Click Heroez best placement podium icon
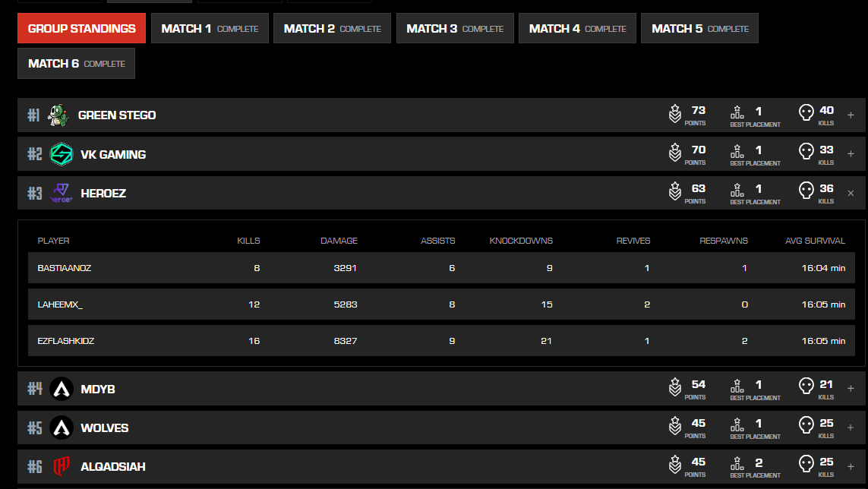Screen dimensions: 868x489 [737, 190]
